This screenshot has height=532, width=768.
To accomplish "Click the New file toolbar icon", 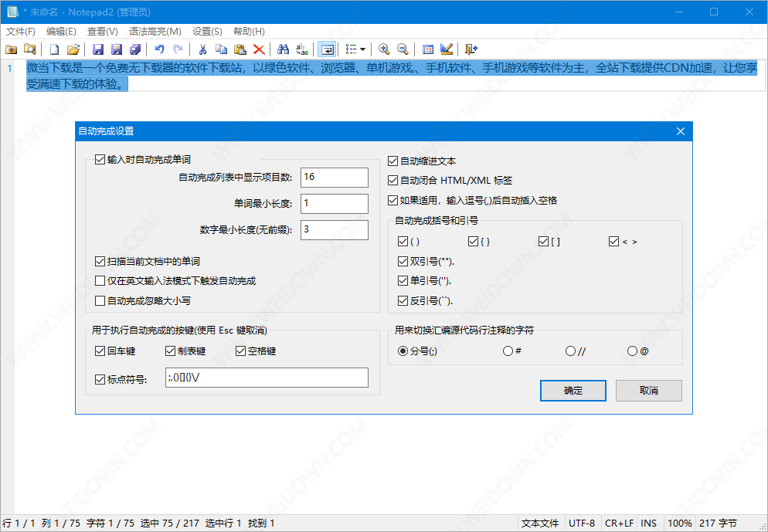I will (55, 49).
